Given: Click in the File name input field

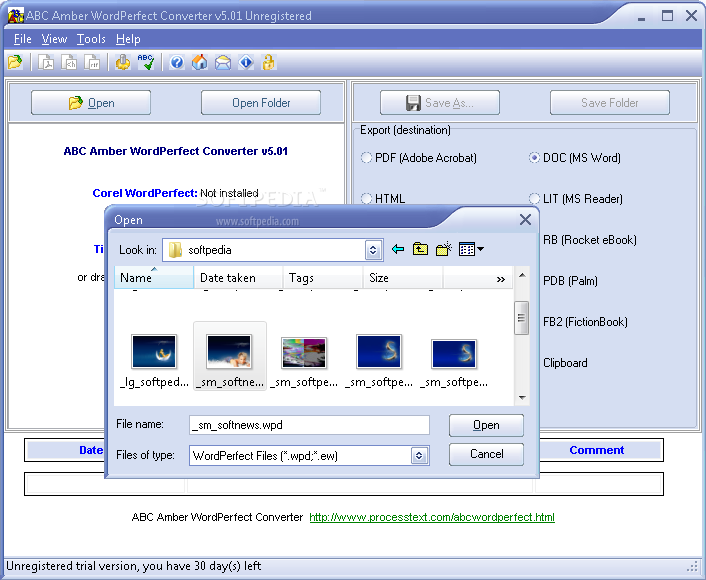Looking at the screenshot, I should (309, 425).
